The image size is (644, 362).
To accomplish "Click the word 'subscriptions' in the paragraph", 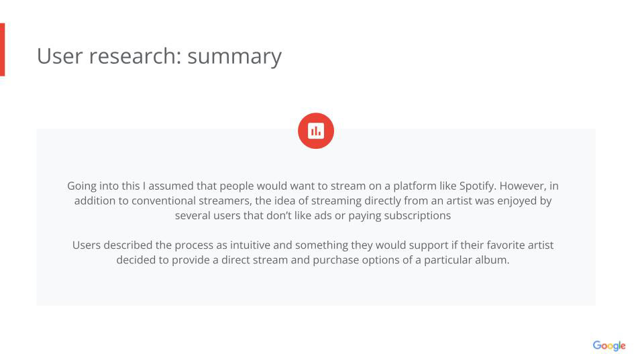I will click(x=418, y=216).
